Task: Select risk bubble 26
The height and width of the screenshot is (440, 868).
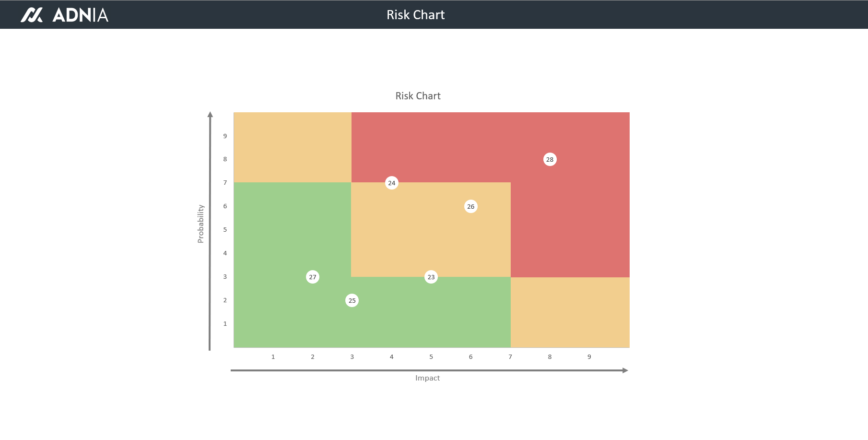Action: pos(471,206)
